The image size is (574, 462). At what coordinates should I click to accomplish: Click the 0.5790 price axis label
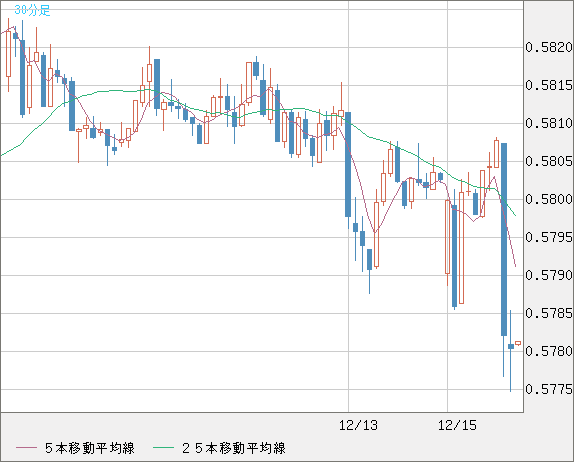tap(549, 275)
